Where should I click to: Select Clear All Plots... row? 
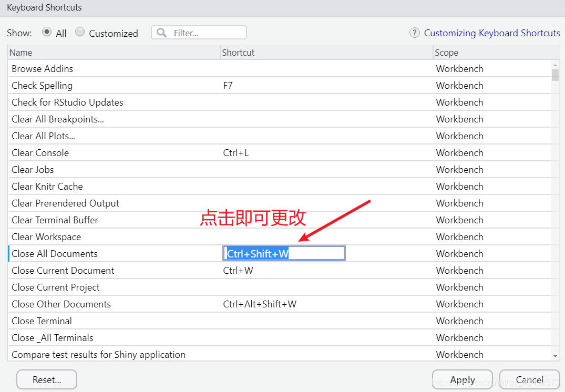click(x=279, y=136)
